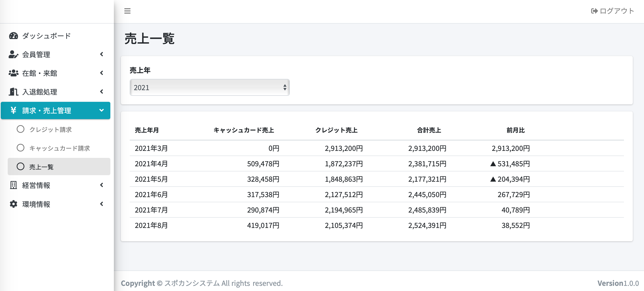
Task: Click the 2,194,965円 credit sales cell
Action: point(344,210)
